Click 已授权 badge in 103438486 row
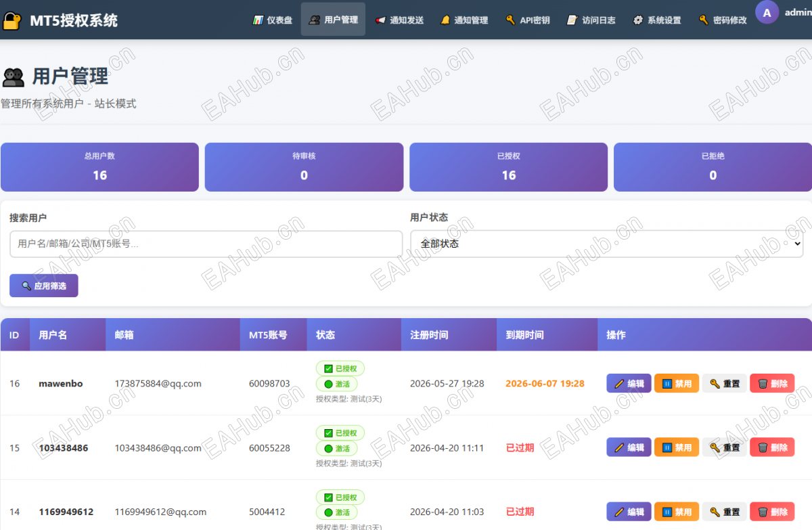This screenshot has width=812, height=530. coord(340,433)
